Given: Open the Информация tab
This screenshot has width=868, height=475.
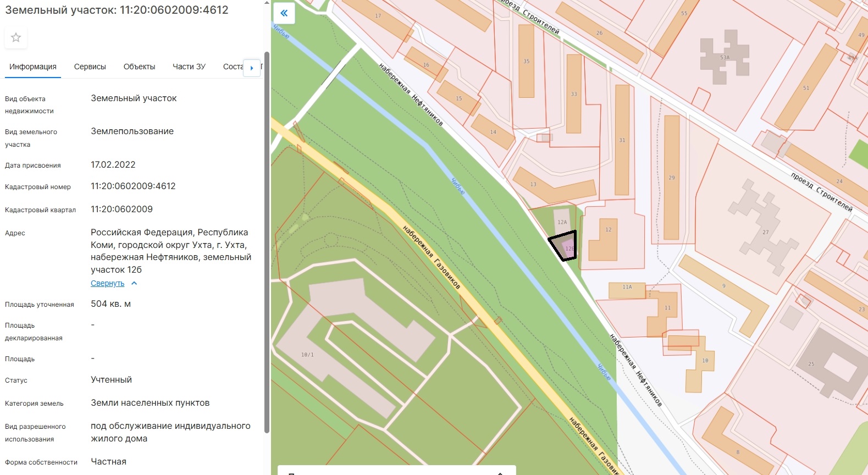Looking at the screenshot, I should (x=33, y=67).
